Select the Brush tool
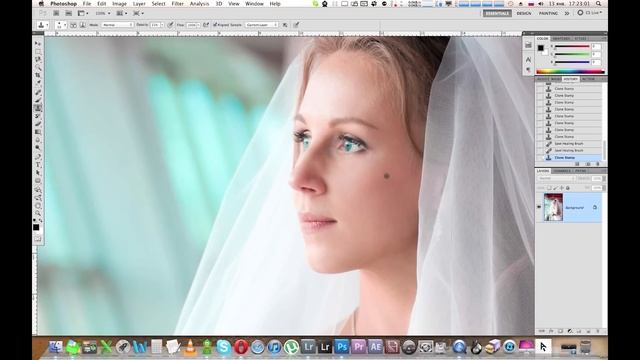This screenshot has width=640, height=360. pyautogui.click(x=38, y=100)
